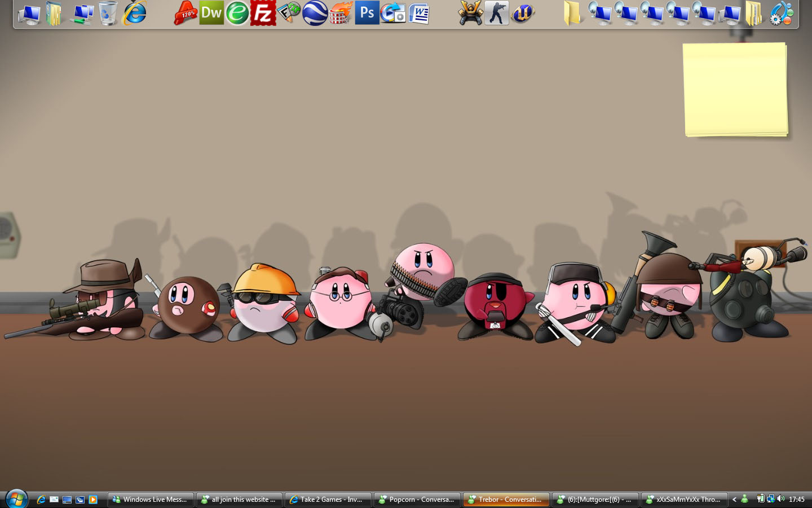Click Switch Between Windows Quick Launch icon
This screenshot has height=508, width=812.
pos(80,500)
